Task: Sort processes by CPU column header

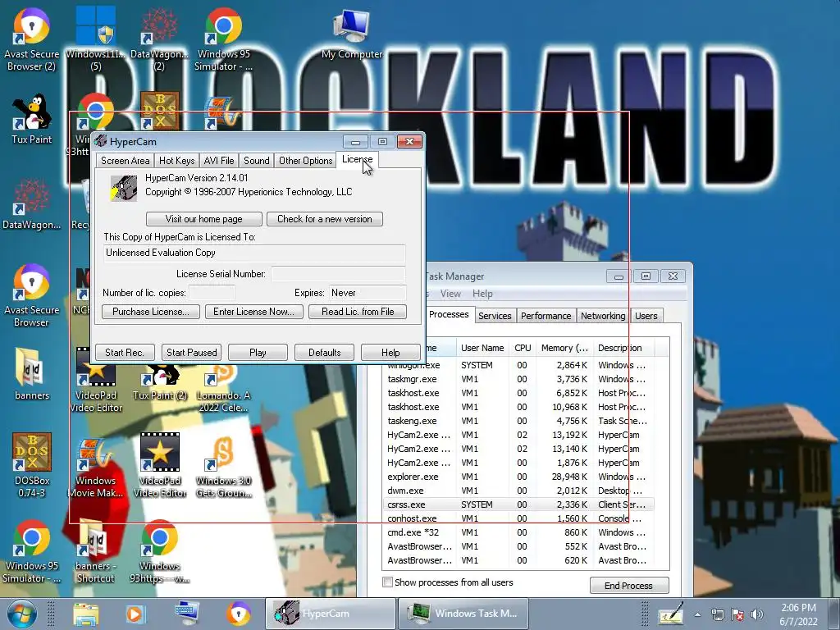Action: click(523, 348)
